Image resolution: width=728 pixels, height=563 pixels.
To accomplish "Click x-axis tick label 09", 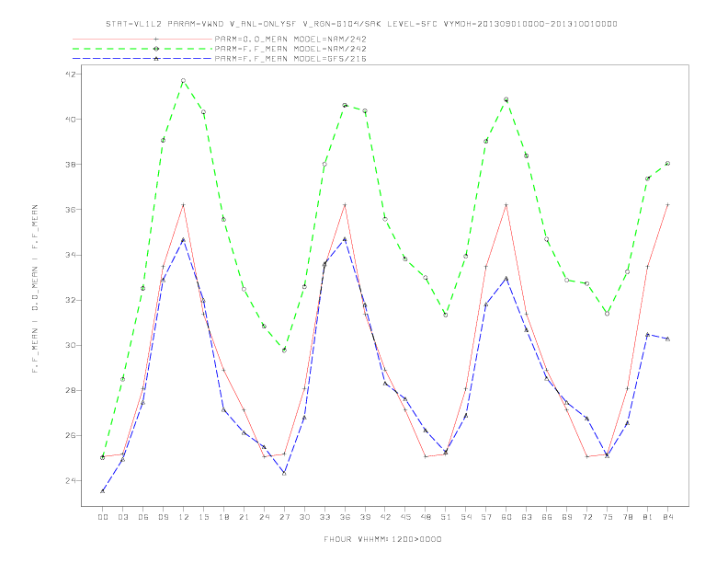I will [163, 517].
